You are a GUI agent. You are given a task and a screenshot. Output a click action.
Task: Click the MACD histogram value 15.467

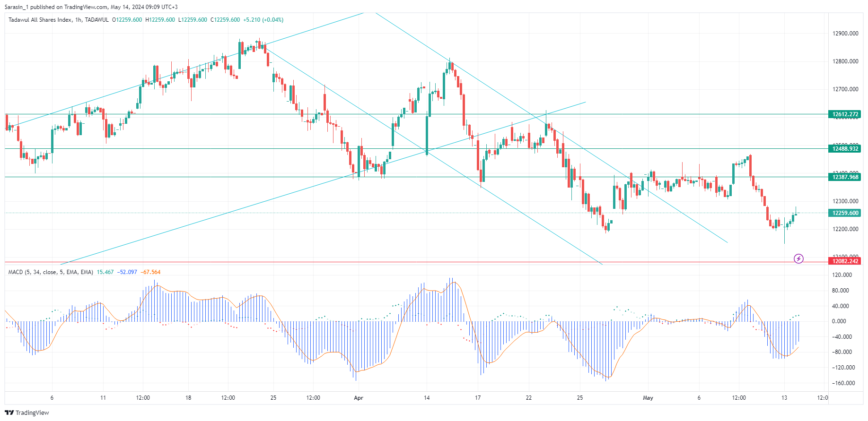click(105, 272)
